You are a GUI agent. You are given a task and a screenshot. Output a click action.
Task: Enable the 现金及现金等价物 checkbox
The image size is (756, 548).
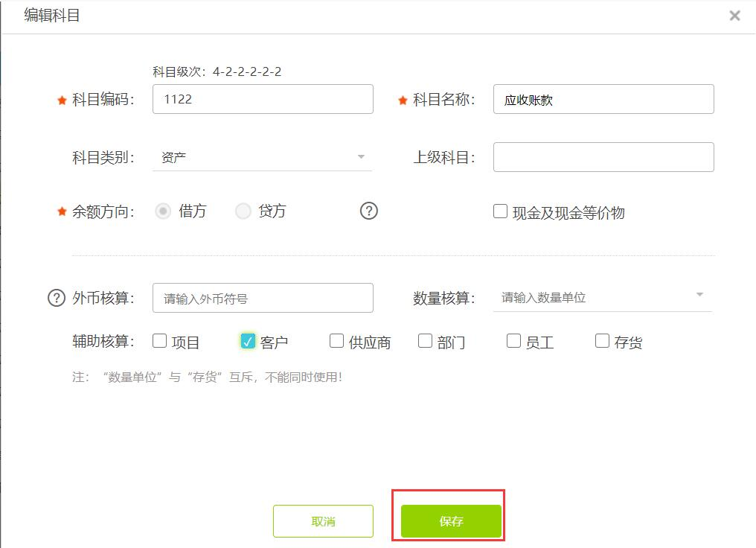(500, 211)
